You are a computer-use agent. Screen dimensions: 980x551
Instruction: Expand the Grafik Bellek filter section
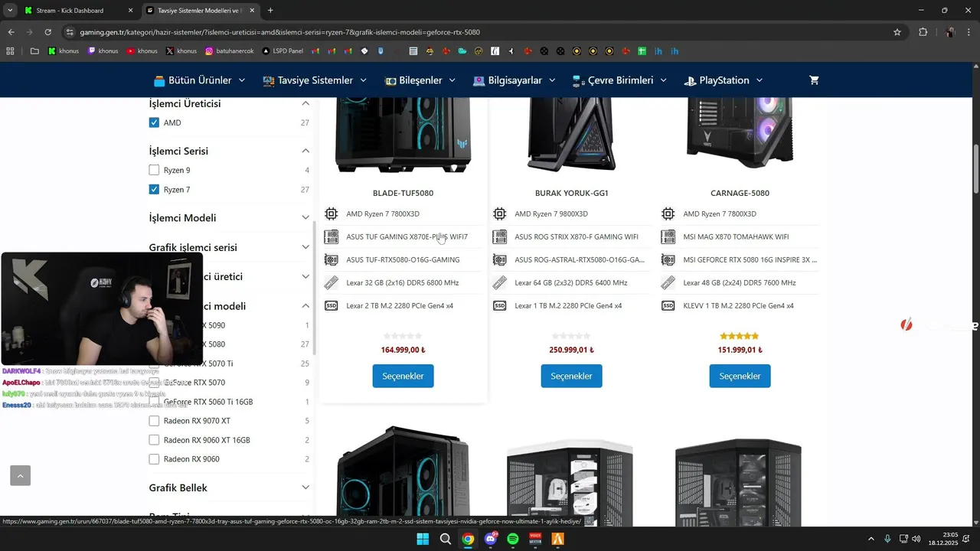(305, 487)
